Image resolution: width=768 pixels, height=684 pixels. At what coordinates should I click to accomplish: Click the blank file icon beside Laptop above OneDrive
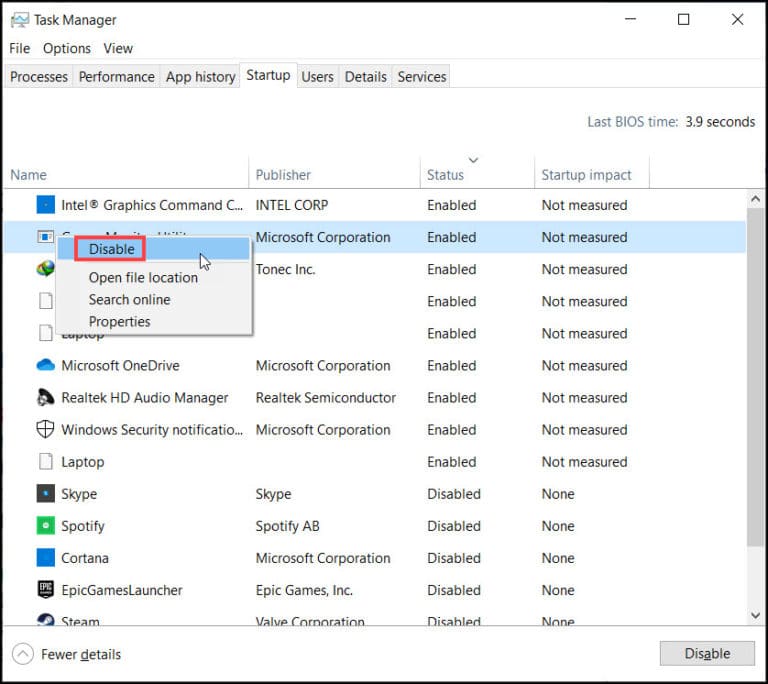[x=46, y=333]
